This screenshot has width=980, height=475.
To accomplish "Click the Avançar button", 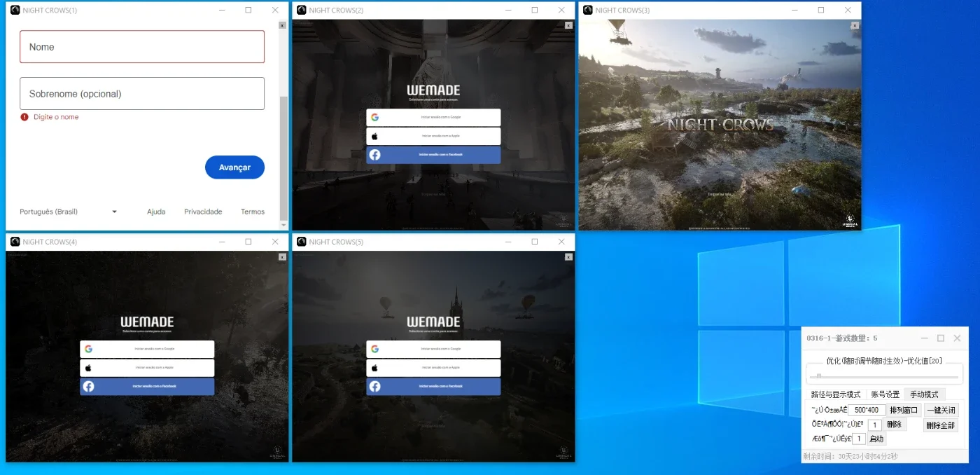I will click(234, 167).
